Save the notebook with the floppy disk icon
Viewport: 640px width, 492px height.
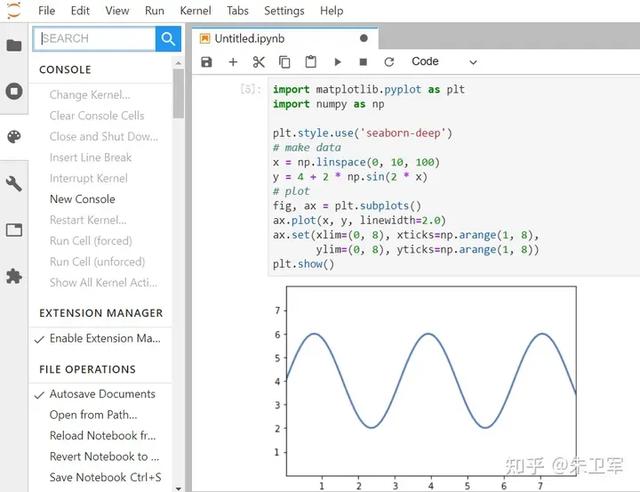(x=207, y=62)
